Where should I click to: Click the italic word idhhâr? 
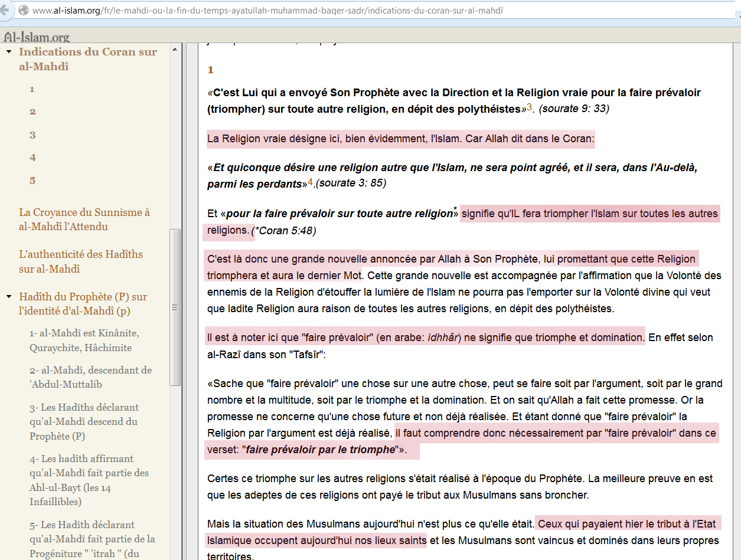(444, 338)
